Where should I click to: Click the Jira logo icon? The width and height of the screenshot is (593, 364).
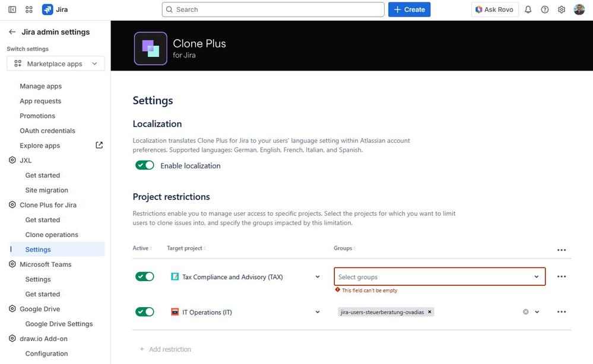(47, 9)
